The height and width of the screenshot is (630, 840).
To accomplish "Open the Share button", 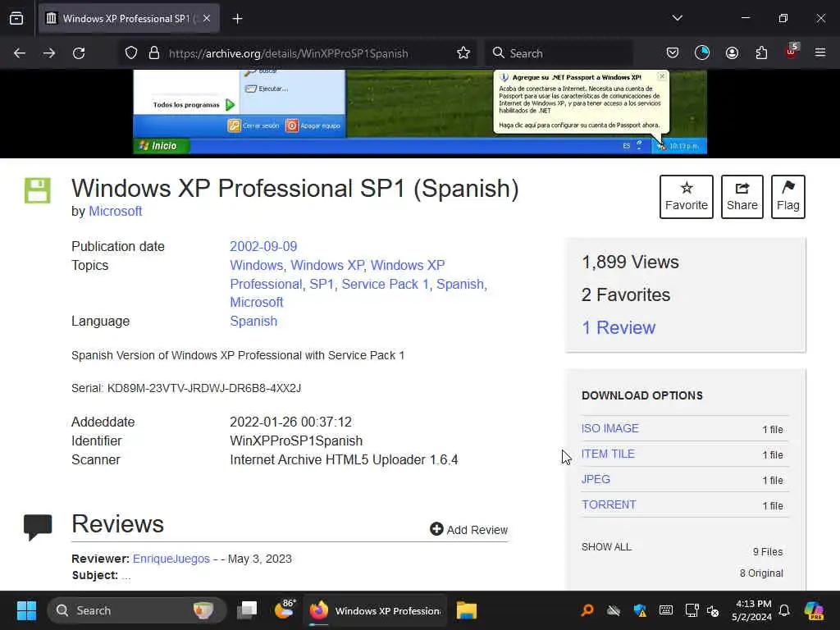I will 742,197.
